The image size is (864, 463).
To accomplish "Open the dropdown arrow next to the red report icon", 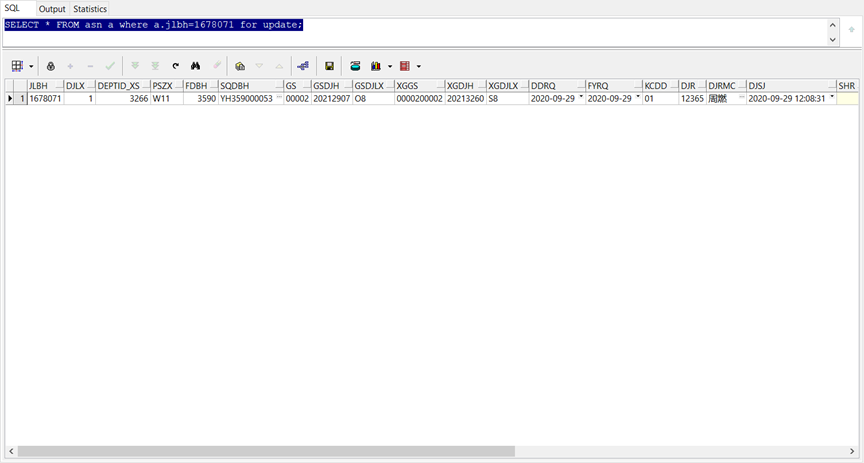I will 419,66.
